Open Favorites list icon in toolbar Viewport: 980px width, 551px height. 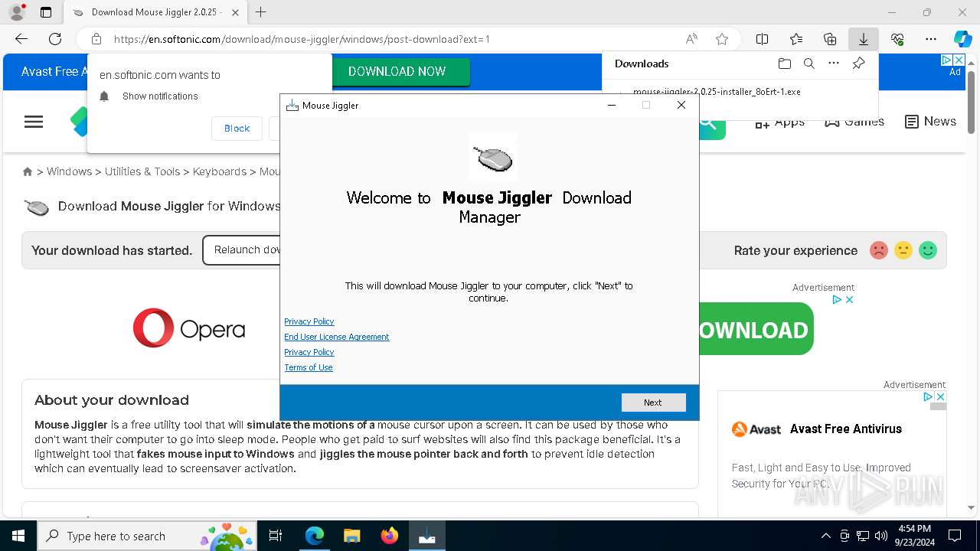click(796, 39)
